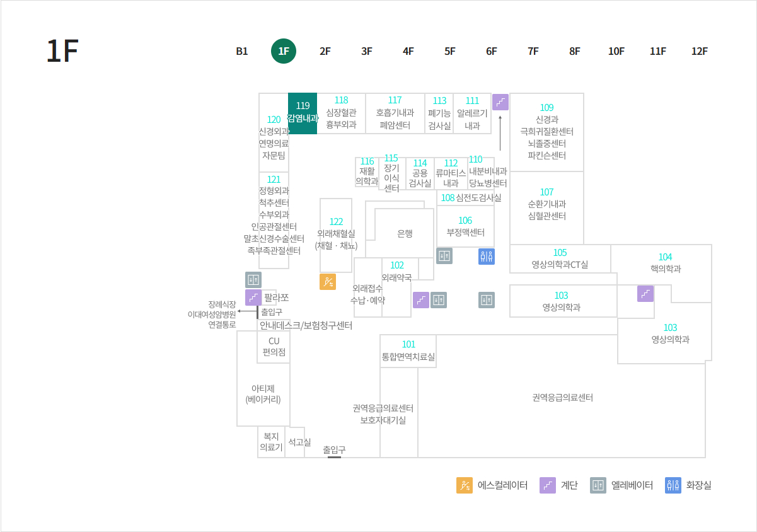The width and height of the screenshot is (757, 532).
Task: Go to the 12F floor tab
Action: click(700, 52)
